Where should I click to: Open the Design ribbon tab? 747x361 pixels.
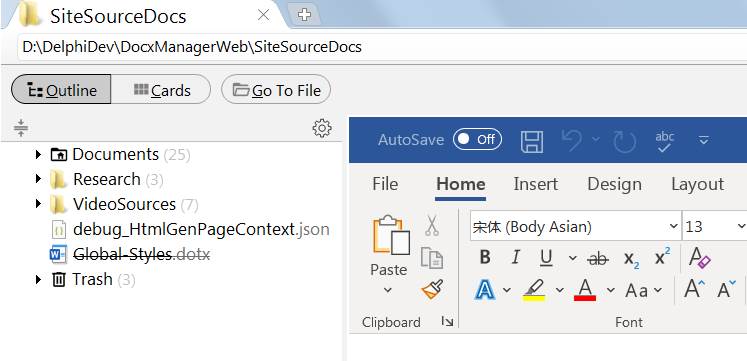click(614, 184)
